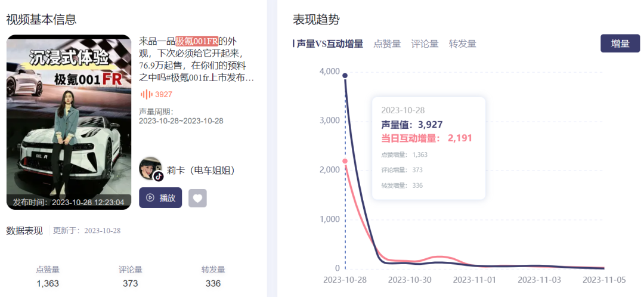The height and width of the screenshot is (297, 644).
Task: Click the tooltip 声量值: 3,927 line
Action: click(412, 125)
